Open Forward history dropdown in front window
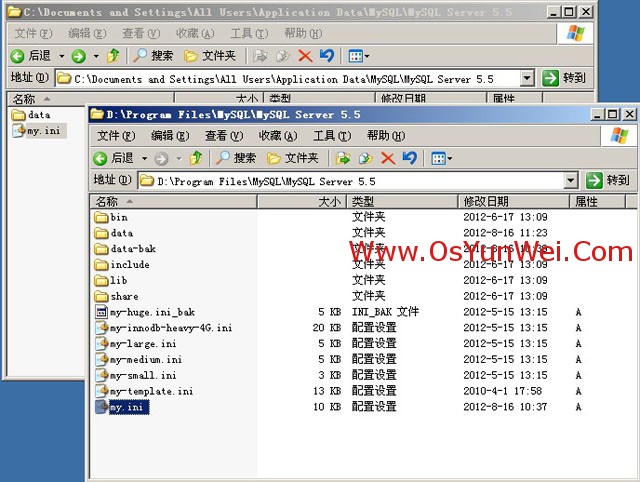 pyautogui.click(x=179, y=158)
